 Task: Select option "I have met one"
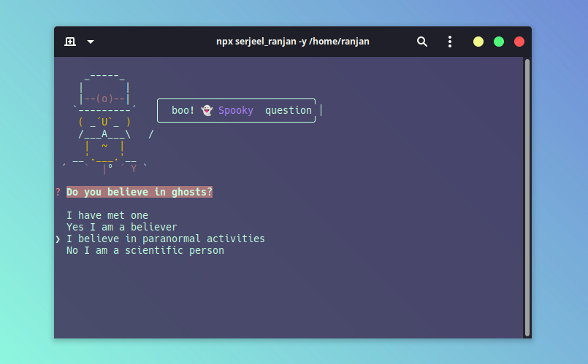coord(107,215)
